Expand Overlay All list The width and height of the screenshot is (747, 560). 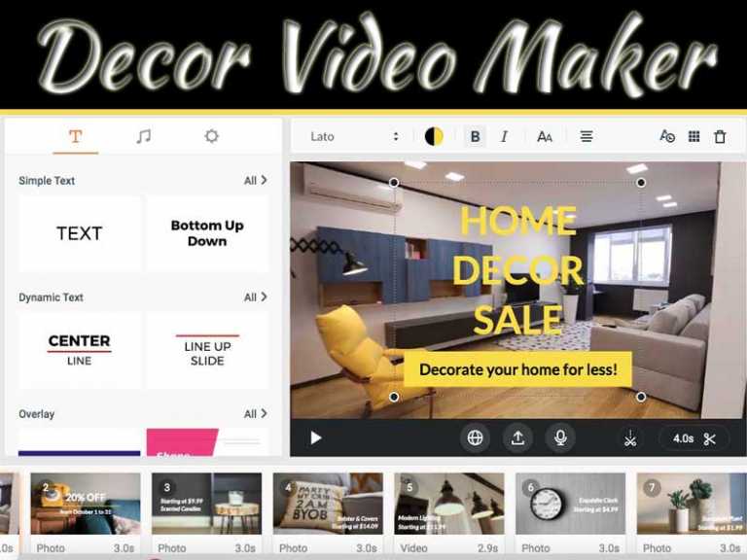[x=256, y=414]
